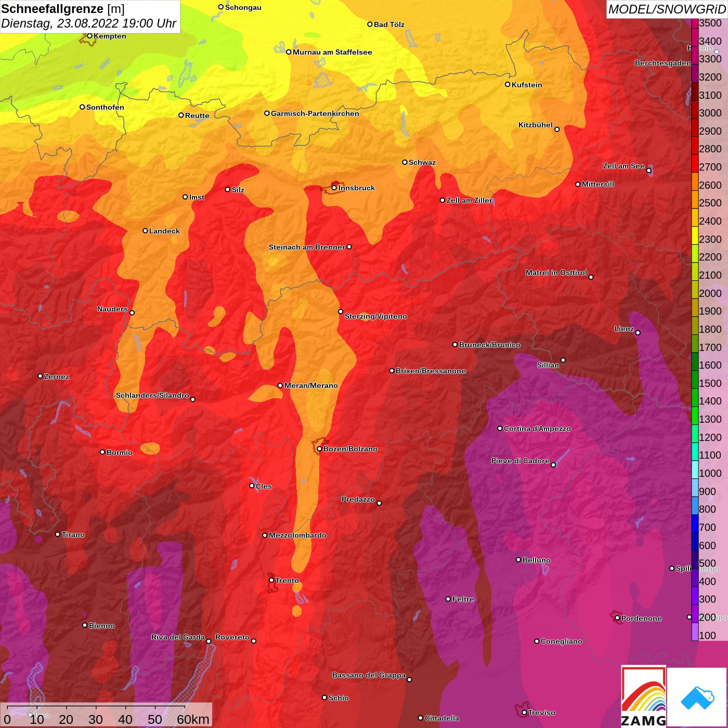Viewport: 728px width, 728px height.
Task: Click the "Bruneck/Brunico" label
Action: click(489, 345)
